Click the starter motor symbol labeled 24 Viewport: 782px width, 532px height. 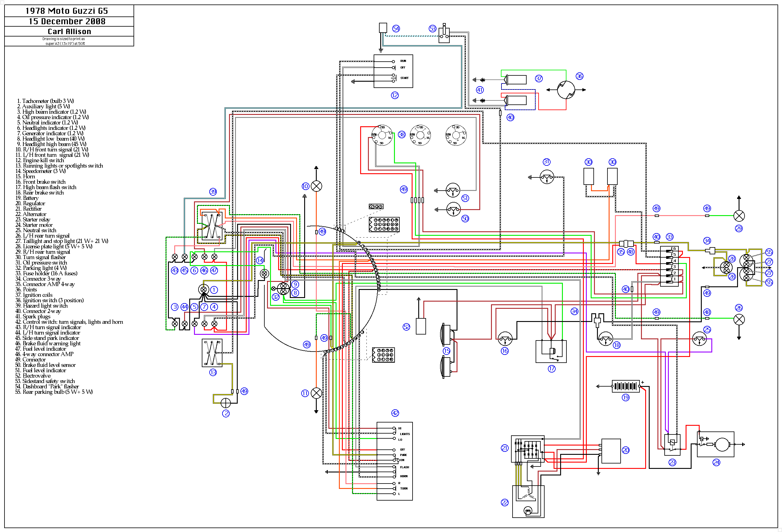click(715, 444)
